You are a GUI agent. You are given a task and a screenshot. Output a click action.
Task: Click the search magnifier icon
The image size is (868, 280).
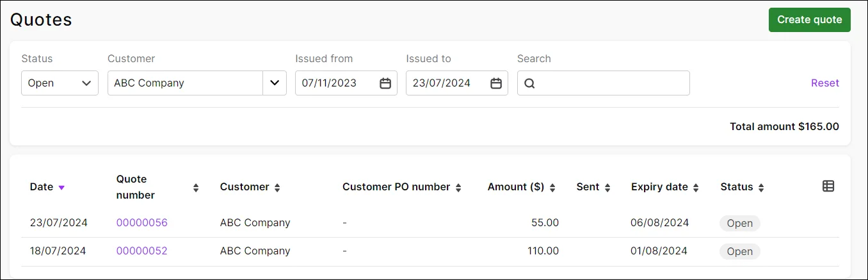point(529,83)
